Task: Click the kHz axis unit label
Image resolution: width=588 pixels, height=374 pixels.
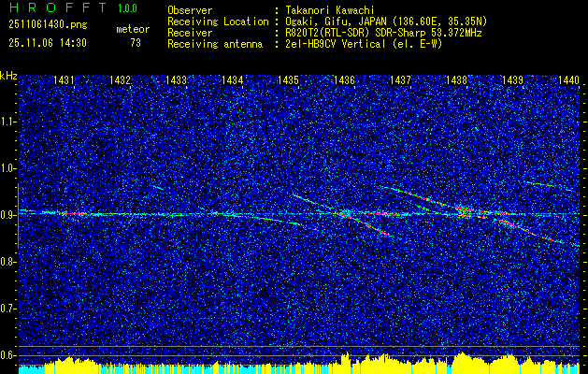Action: coord(8,76)
